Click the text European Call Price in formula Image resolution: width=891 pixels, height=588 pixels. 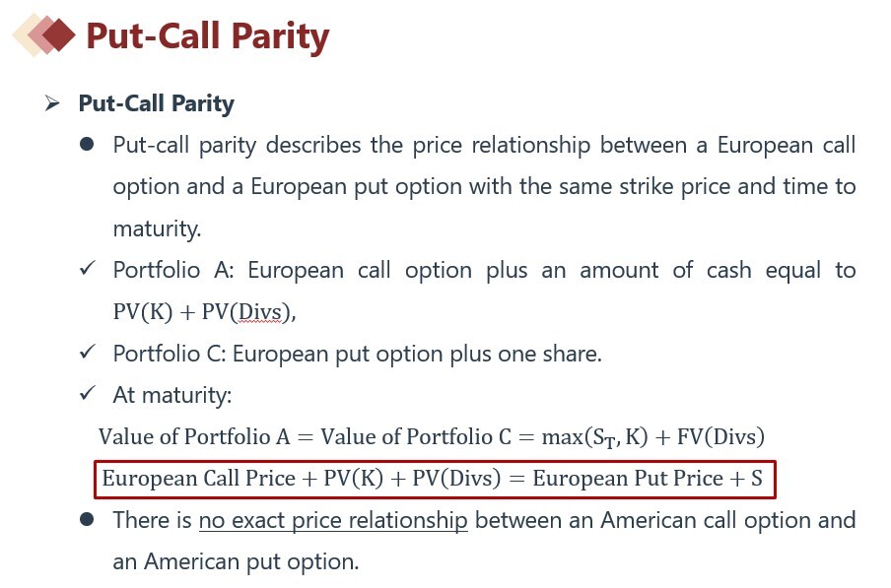click(199, 479)
